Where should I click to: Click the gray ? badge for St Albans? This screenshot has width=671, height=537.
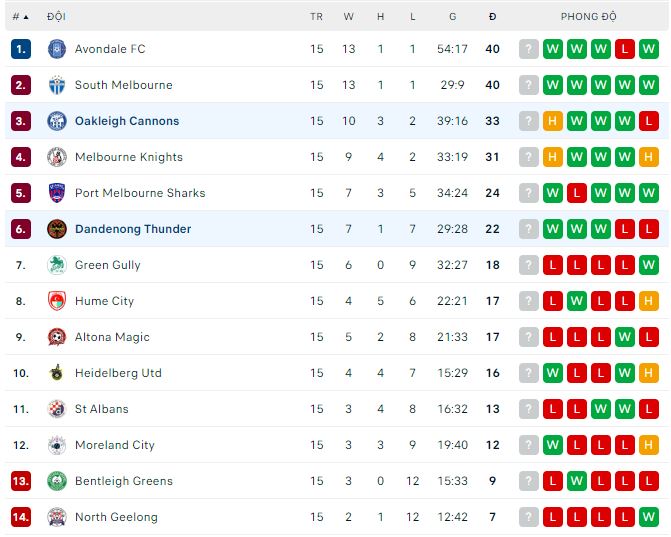(529, 409)
